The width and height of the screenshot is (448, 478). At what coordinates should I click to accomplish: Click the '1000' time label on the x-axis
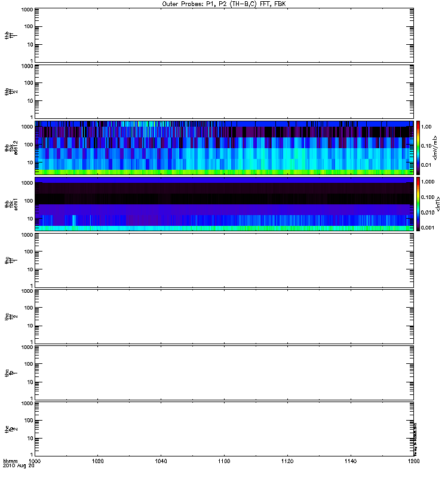[x=35, y=461]
